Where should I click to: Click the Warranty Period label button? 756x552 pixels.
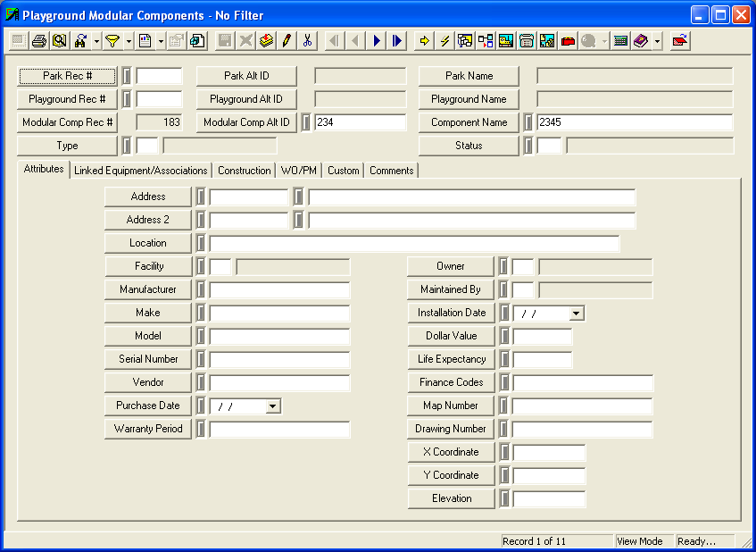click(x=148, y=429)
